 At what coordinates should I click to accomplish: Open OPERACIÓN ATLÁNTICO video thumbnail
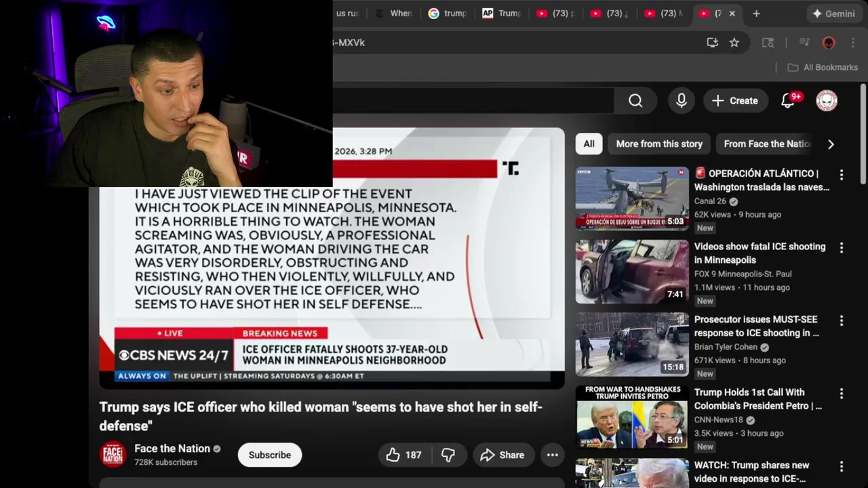tap(632, 199)
